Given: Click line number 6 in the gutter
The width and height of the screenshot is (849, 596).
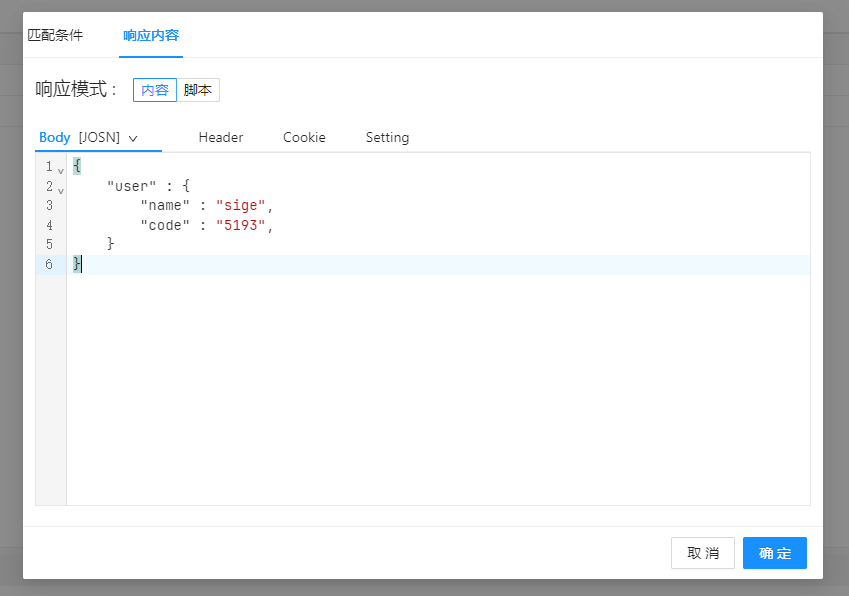Looking at the screenshot, I should click(49, 265).
